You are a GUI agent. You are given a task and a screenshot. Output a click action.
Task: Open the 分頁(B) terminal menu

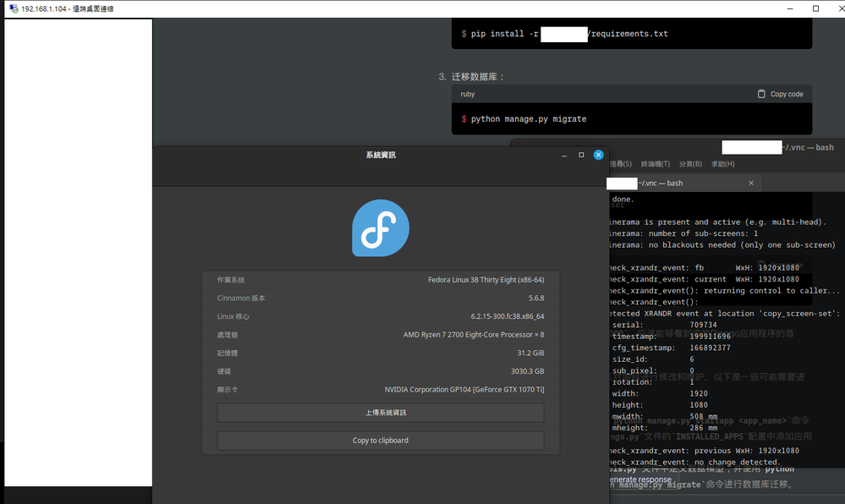point(690,164)
